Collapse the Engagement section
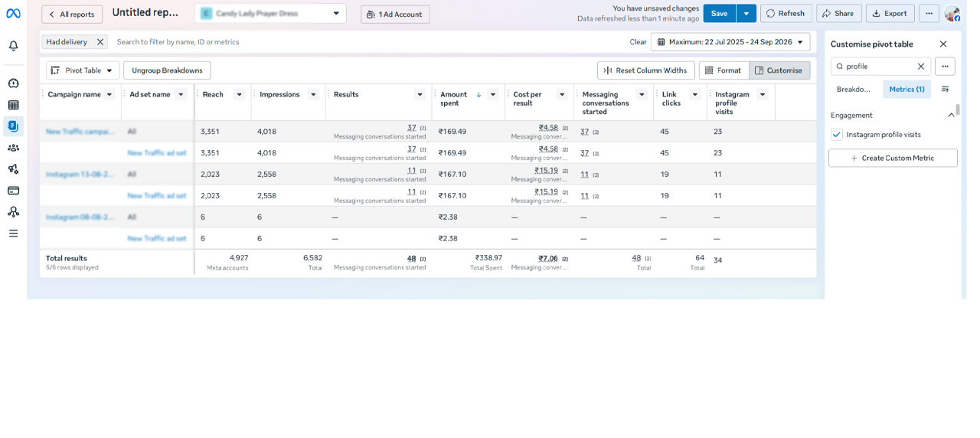 951,115
